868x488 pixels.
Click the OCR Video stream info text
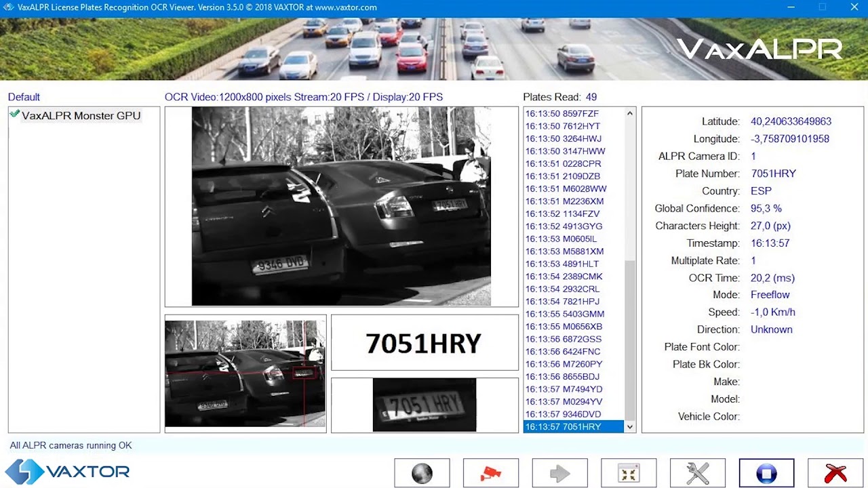point(304,97)
